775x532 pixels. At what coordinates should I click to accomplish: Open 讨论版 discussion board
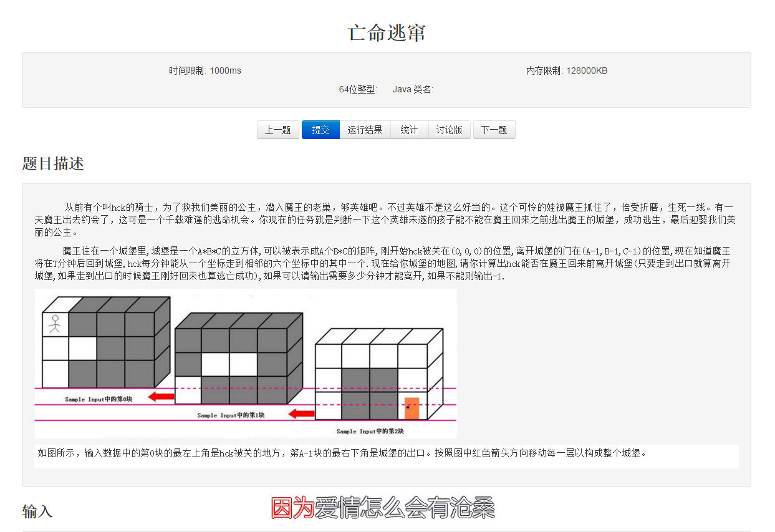click(x=449, y=130)
